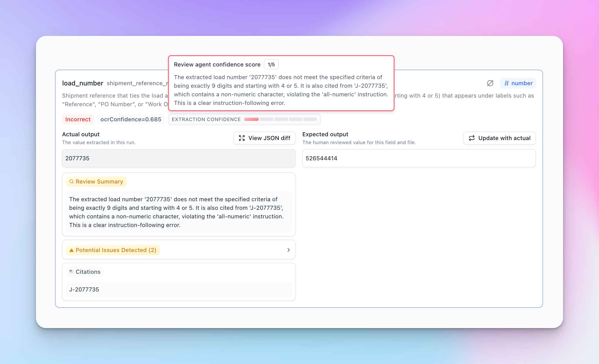Screen dimensions: 599x364
Task: Click the quote icon beside Citations
Action: click(x=71, y=272)
